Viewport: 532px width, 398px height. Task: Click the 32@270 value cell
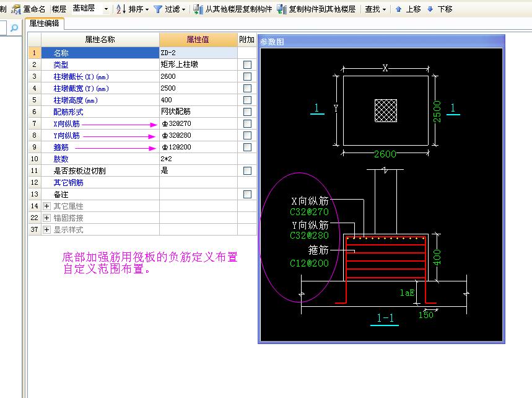[198, 123]
